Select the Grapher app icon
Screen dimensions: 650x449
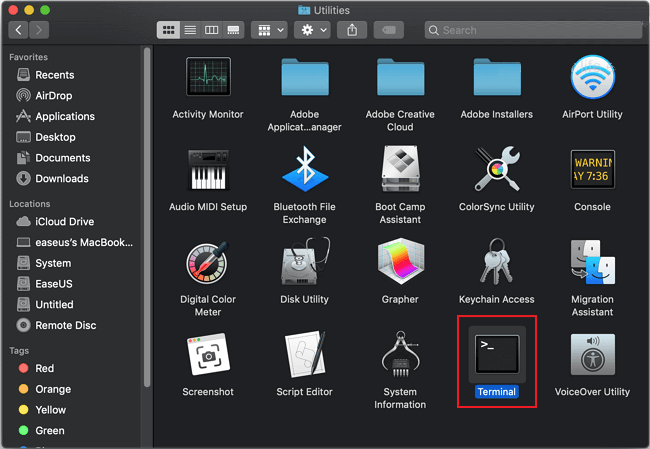click(400, 261)
